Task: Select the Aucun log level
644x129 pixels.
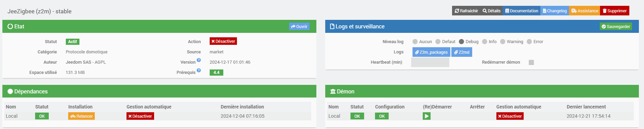Action: click(415, 41)
